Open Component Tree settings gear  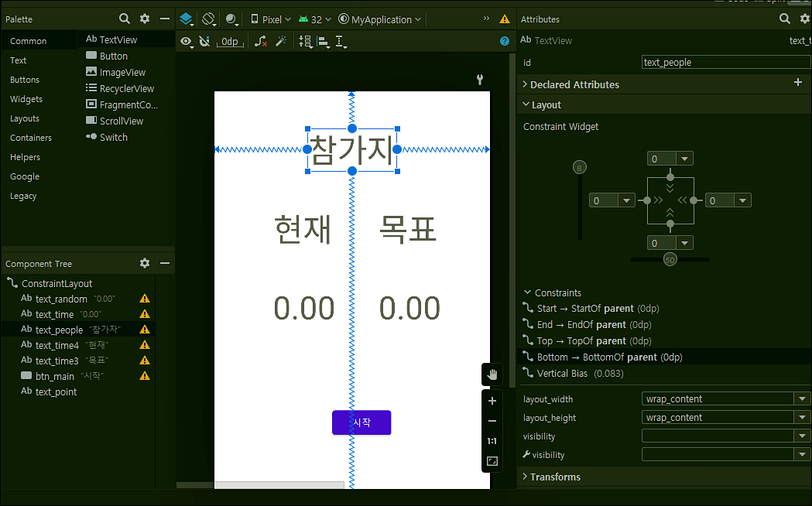pos(145,263)
